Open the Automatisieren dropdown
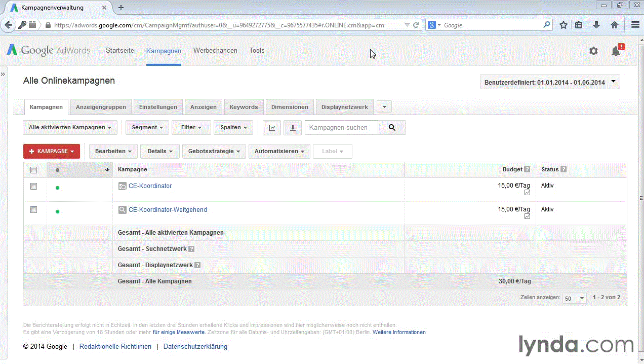Viewport: 644px width, 364px height. (x=279, y=151)
